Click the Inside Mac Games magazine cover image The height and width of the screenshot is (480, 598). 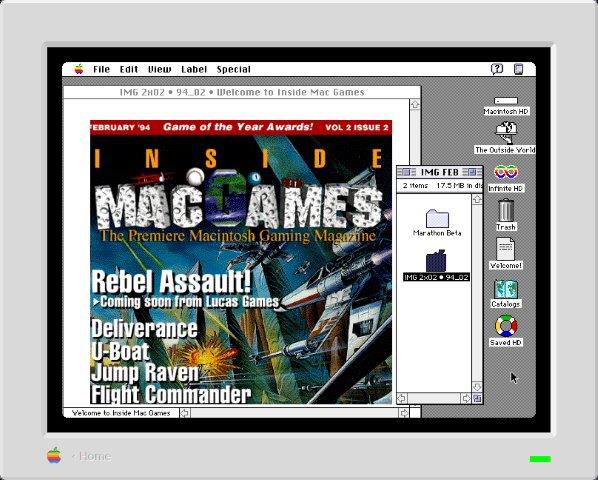[x=241, y=262]
